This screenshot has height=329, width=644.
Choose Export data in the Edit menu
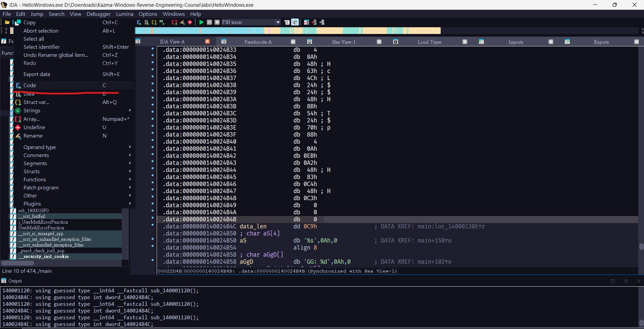click(74, 74)
